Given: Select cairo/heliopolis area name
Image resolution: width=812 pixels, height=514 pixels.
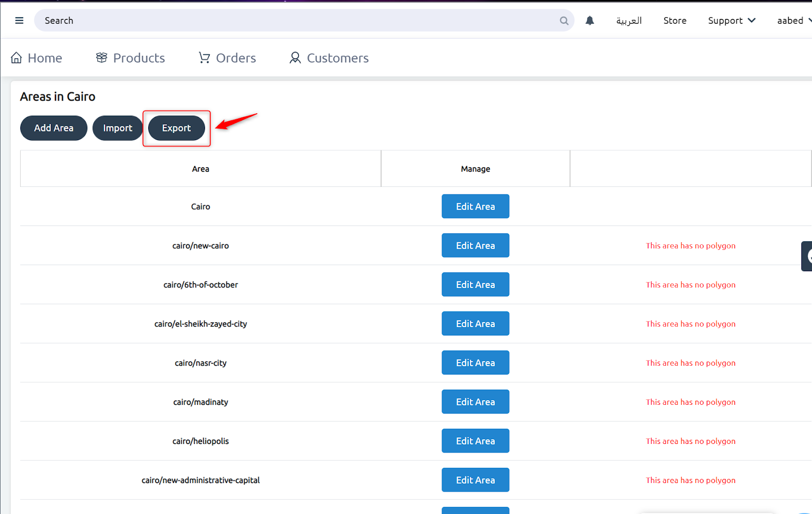Looking at the screenshot, I should (x=200, y=441).
